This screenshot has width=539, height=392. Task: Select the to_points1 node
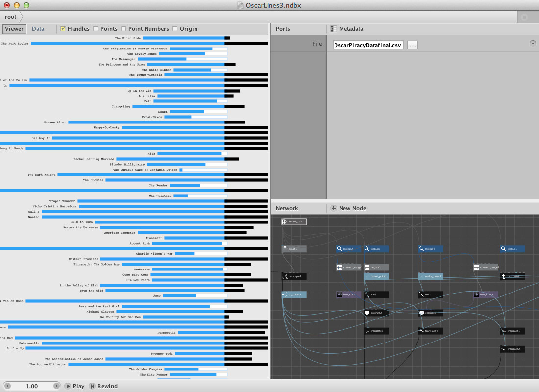pos(294,294)
